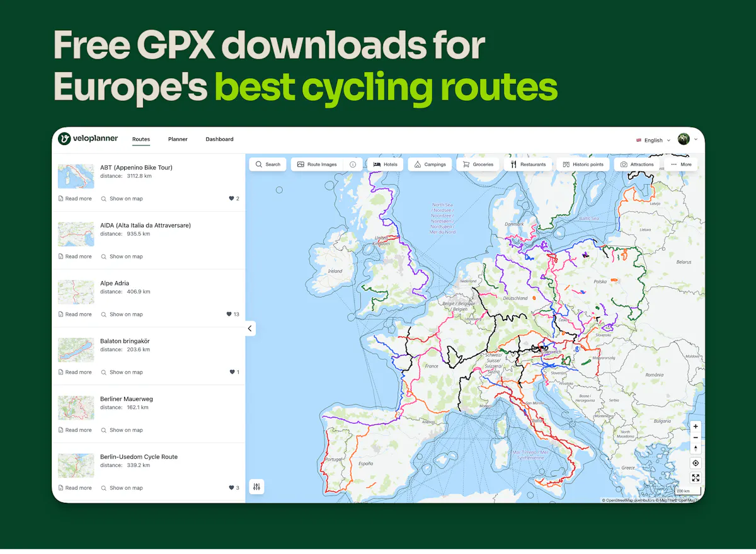Locate my position on the map
The width and height of the screenshot is (756, 554).
pos(696,463)
